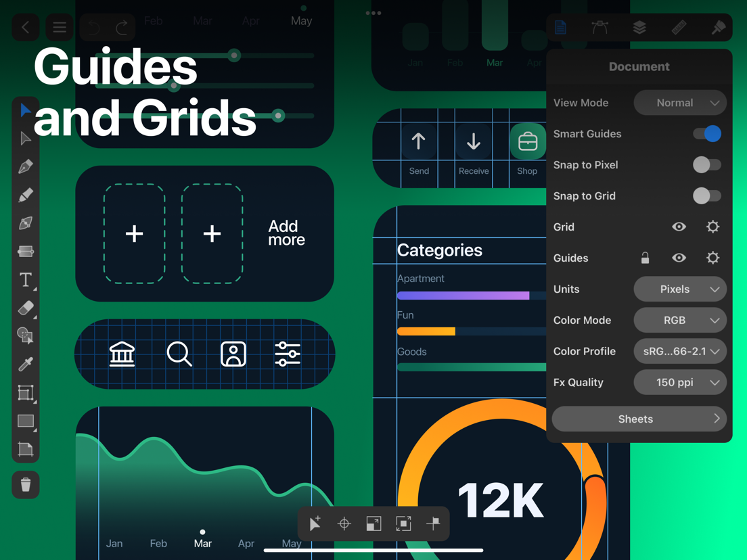Toggle Grid visibility eye icon
747x560 pixels.
pos(679,227)
